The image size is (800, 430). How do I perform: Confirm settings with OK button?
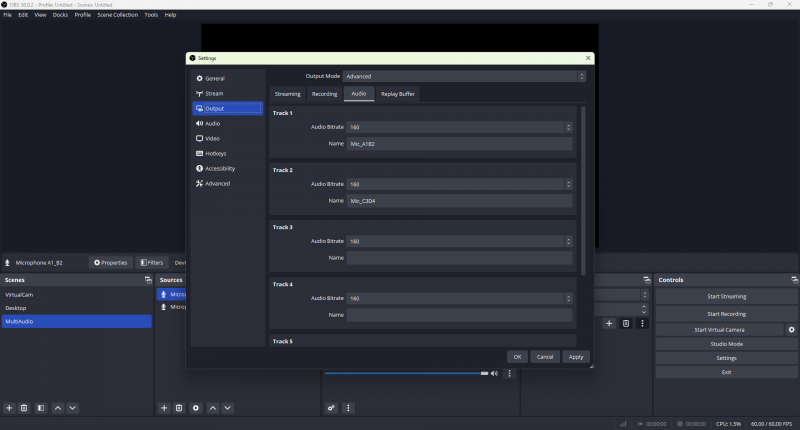tap(517, 357)
